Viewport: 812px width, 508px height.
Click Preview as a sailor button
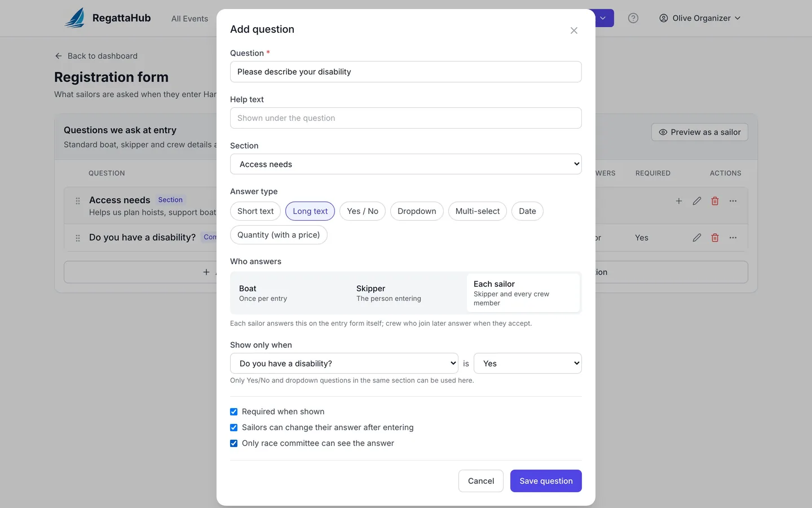click(700, 132)
